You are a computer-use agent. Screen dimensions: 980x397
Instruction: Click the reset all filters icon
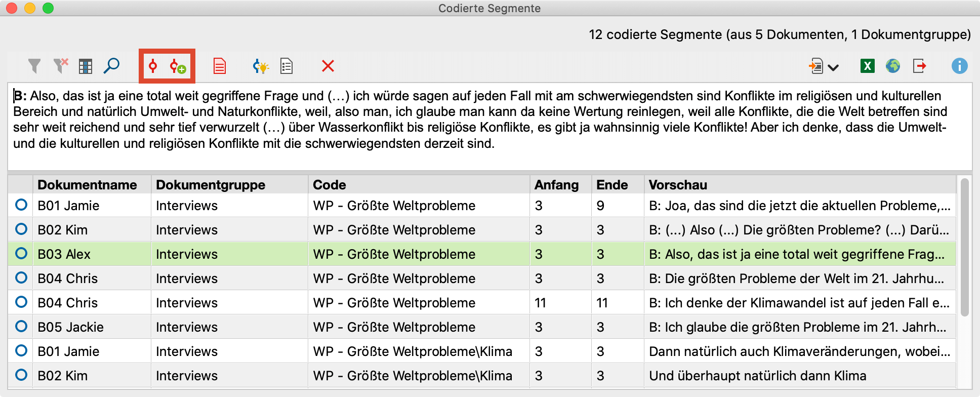tap(60, 66)
